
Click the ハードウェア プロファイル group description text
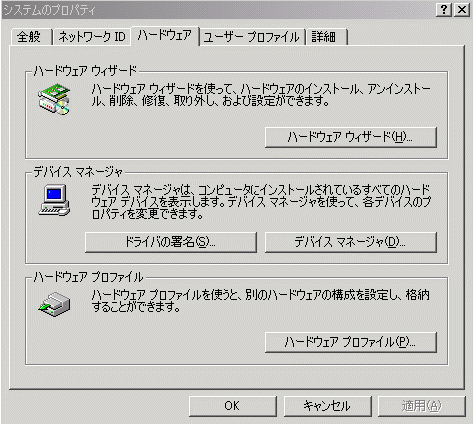[x=261, y=300]
